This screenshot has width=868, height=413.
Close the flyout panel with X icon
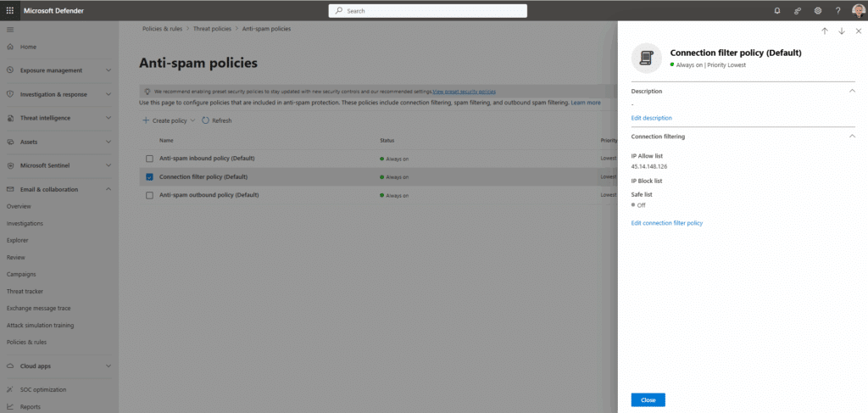[x=858, y=31]
